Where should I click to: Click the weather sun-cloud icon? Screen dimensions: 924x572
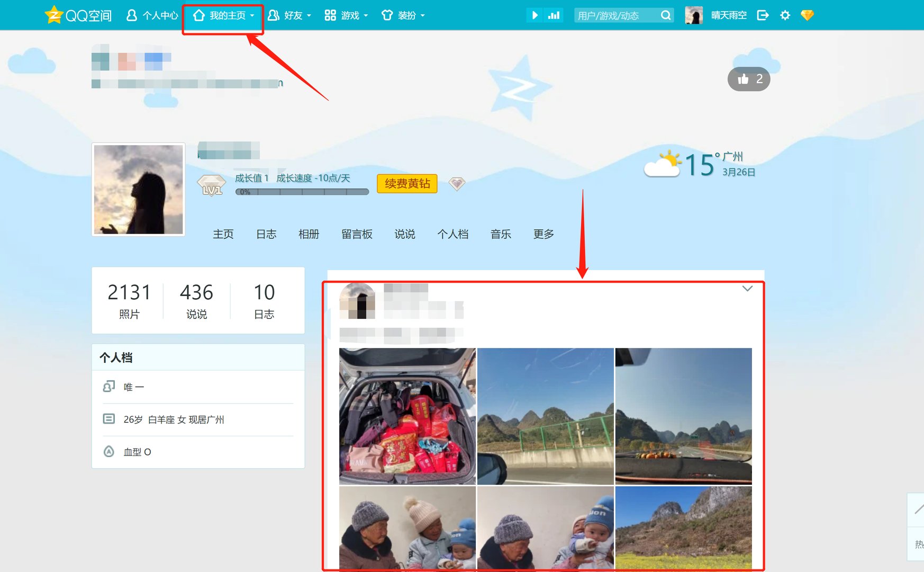click(x=663, y=164)
